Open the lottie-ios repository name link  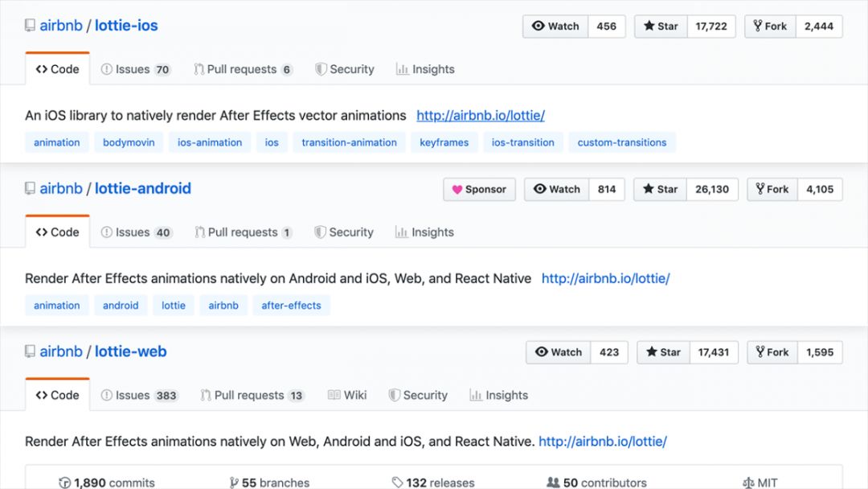126,26
